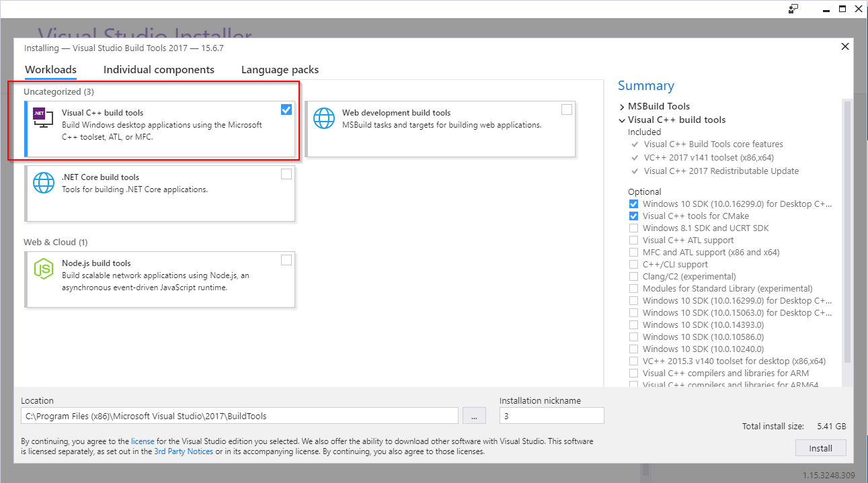This screenshot has width=868, height=483.
Task: Switch to the Workloads tab
Action: pos(50,70)
